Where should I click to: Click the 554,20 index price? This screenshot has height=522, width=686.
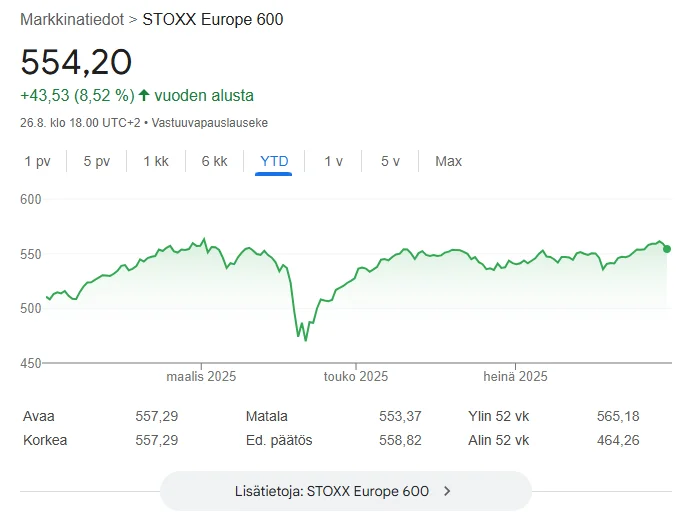pyautogui.click(x=76, y=62)
